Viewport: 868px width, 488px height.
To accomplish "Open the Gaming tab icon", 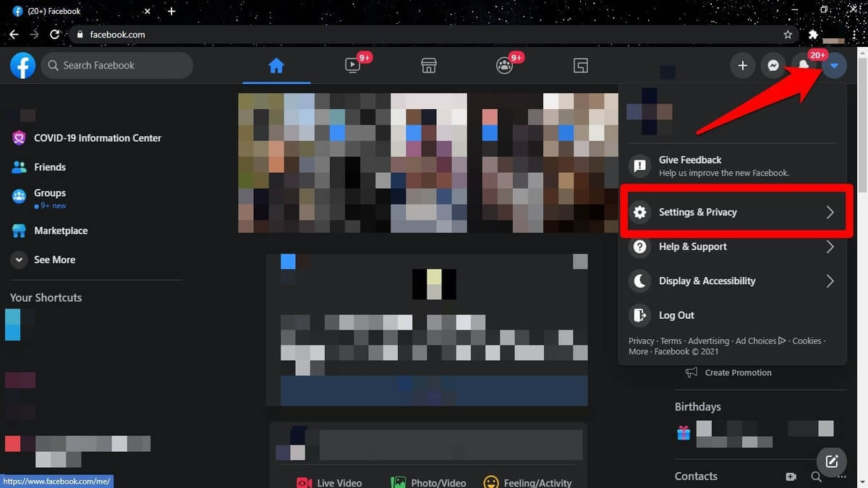I will tap(580, 66).
